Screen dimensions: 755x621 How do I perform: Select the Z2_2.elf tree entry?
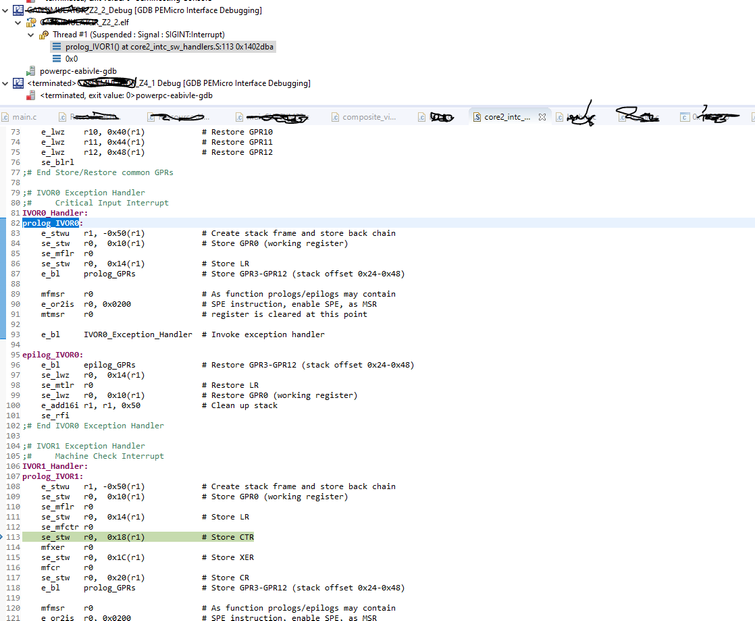coord(84,22)
